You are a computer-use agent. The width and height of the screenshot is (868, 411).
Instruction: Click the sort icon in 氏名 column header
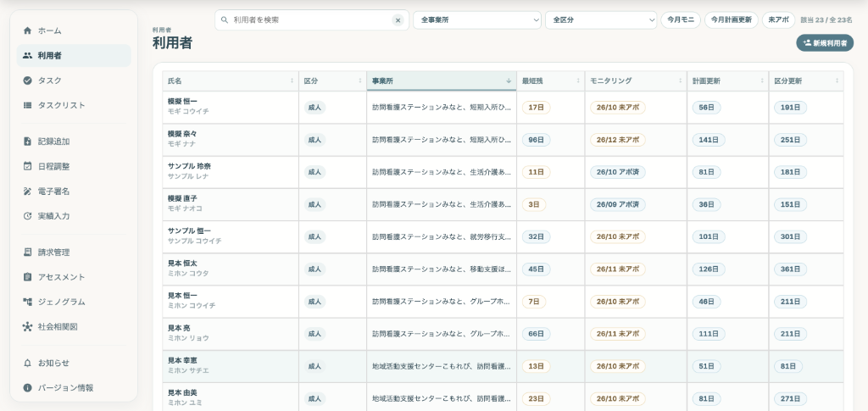(292, 81)
